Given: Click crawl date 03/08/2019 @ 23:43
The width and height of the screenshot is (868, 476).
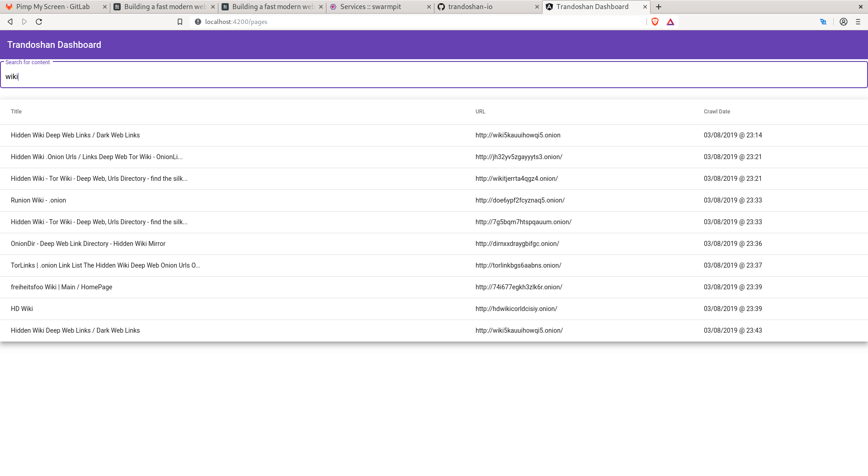Looking at the screenshot, I should point(733,330).
